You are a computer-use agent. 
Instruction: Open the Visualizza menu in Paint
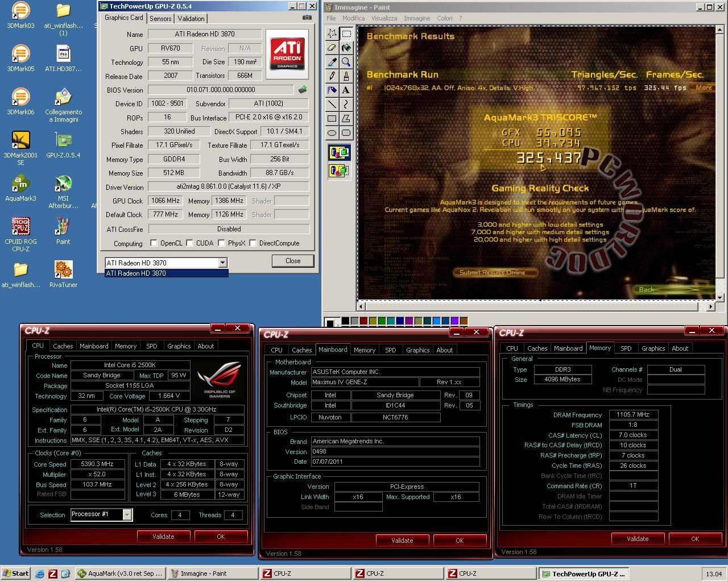point(384,18)
